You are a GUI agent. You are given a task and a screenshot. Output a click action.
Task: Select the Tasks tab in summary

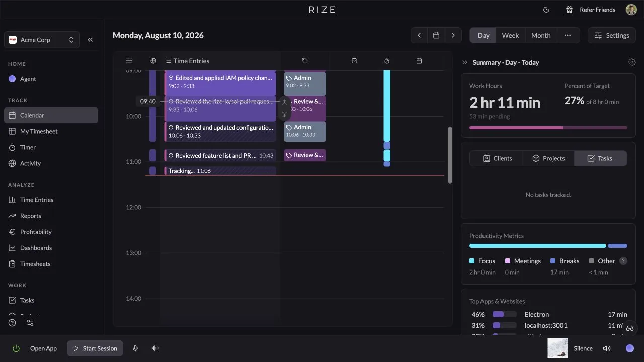(600, 158)
